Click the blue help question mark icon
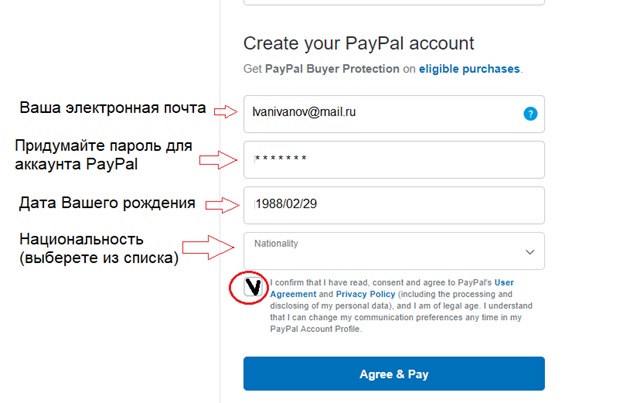 (530, 114)
